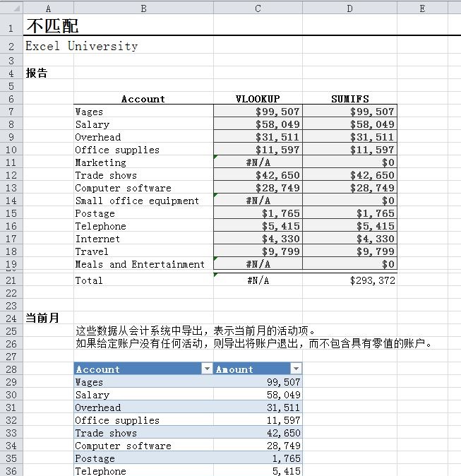Select row 21 header
The width and height of the screenshot is (461, 476).
coord(11,280)
